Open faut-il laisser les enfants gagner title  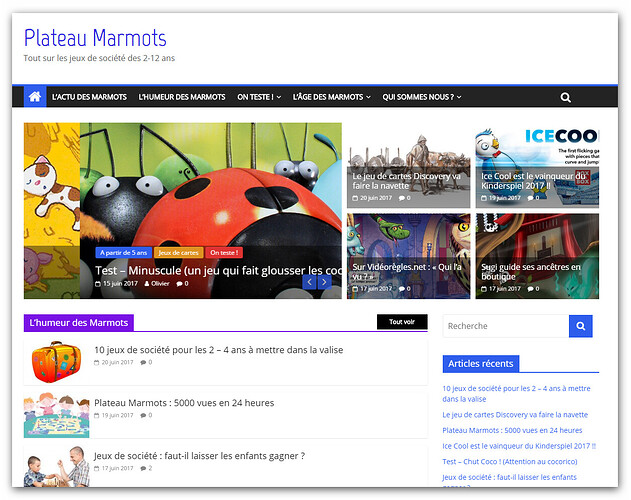click(199, 456)
